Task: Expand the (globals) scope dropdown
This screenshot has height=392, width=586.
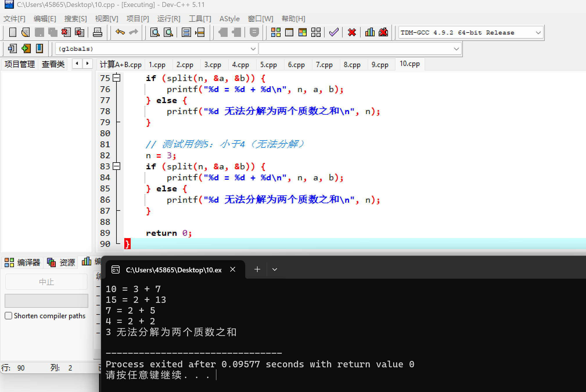Action: (253, 49)
